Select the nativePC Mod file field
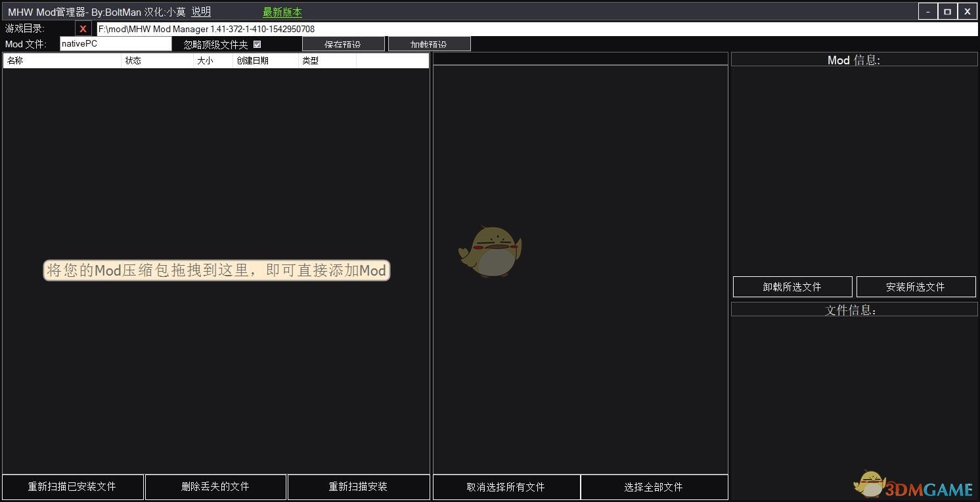980x502 pixels. pyautogui.click(x=115, y=43)
